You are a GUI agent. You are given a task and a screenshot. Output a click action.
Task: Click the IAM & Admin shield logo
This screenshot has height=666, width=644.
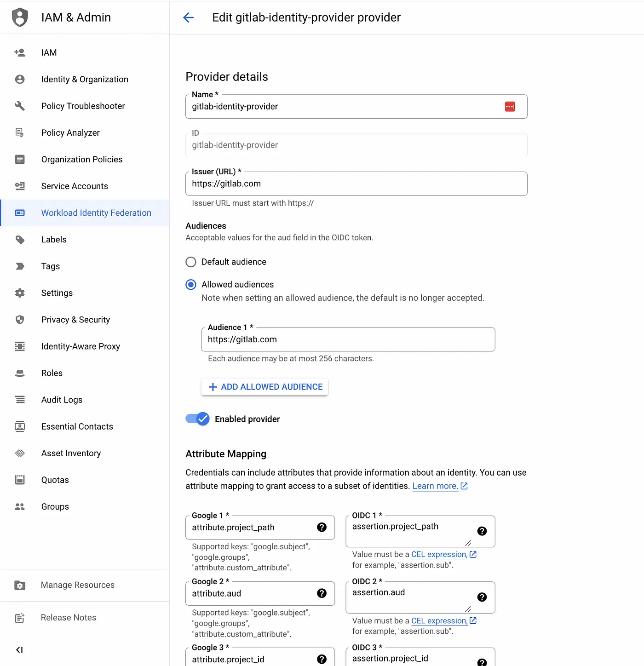[20, 17]
